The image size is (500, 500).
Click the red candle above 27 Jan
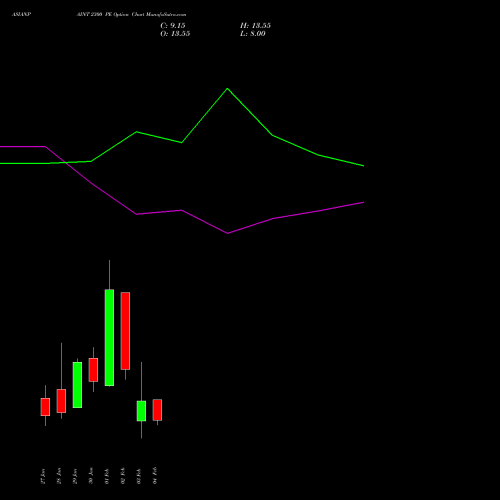(x=45, y=407)
